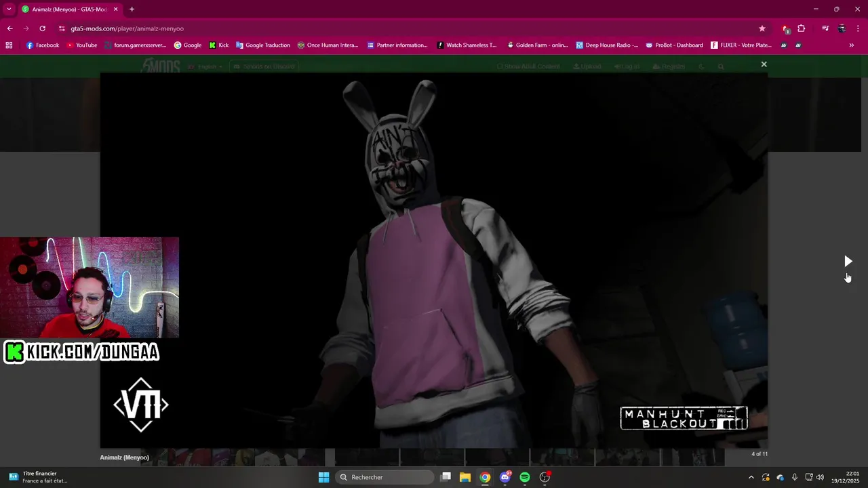The height and width of the screenshot is (488, 868).
Task: Click the Manhunt Blackout bunny mask image
Action: tap(434, 261)
